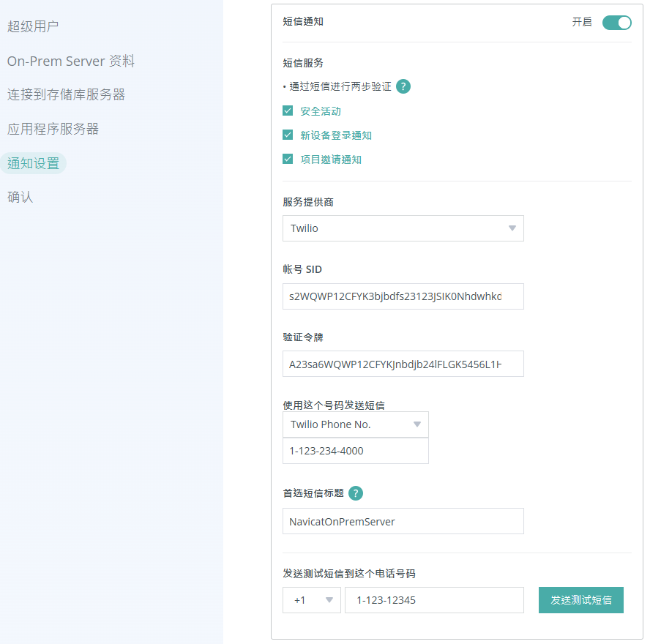Viewport: 650px width, 644px height.
Task: Focus the 帐号 SID input field
Action: (403, 296)
